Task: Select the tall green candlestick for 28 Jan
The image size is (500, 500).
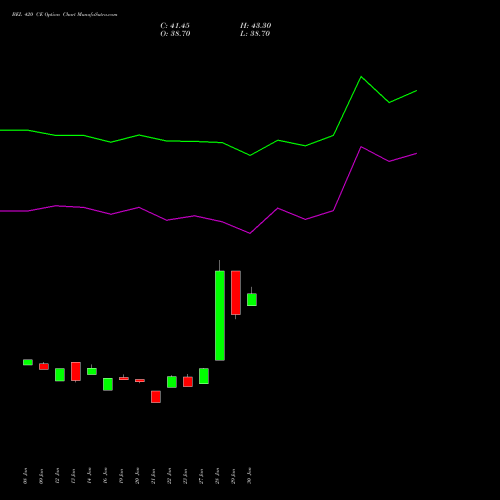Action: (x=220, y=315)
